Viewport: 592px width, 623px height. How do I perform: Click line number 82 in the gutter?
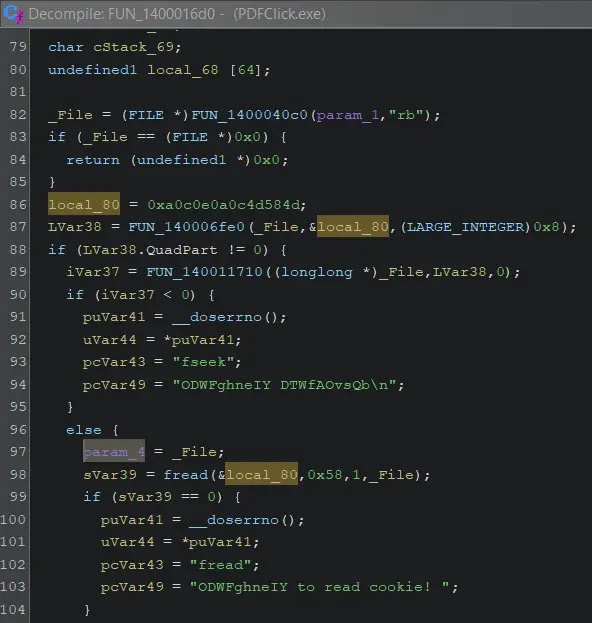(x=18, y=114)
